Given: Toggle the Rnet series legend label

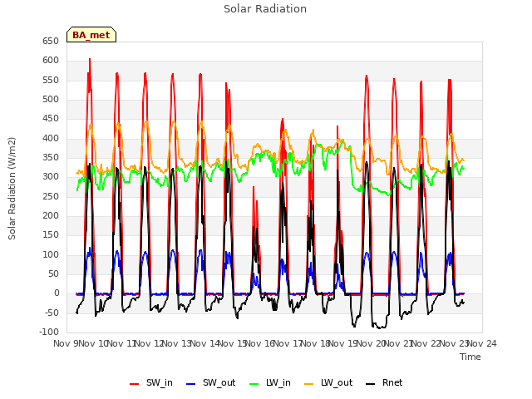Looking at the screenshot, I should pos(392,382).
